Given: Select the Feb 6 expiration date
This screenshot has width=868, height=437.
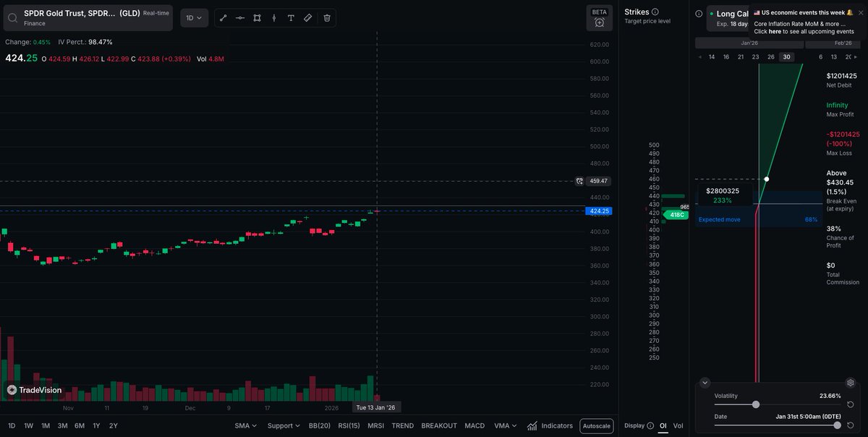Looking at the screenshot, I should pyautogui.click(x=820, y=57).
